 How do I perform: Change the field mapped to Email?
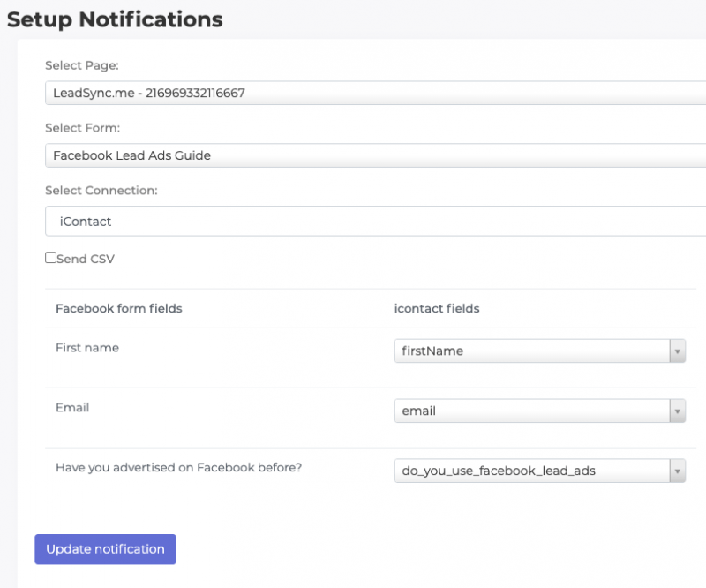coord(529,411)
